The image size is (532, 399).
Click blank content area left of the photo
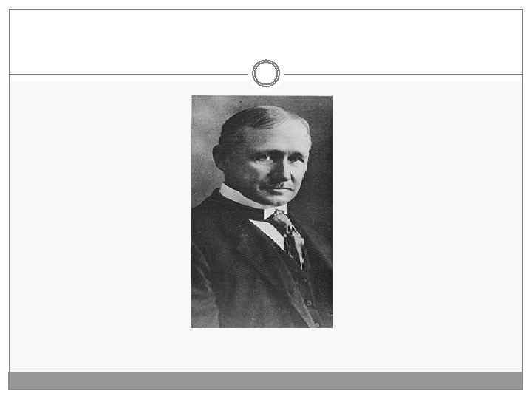[100, 224]
